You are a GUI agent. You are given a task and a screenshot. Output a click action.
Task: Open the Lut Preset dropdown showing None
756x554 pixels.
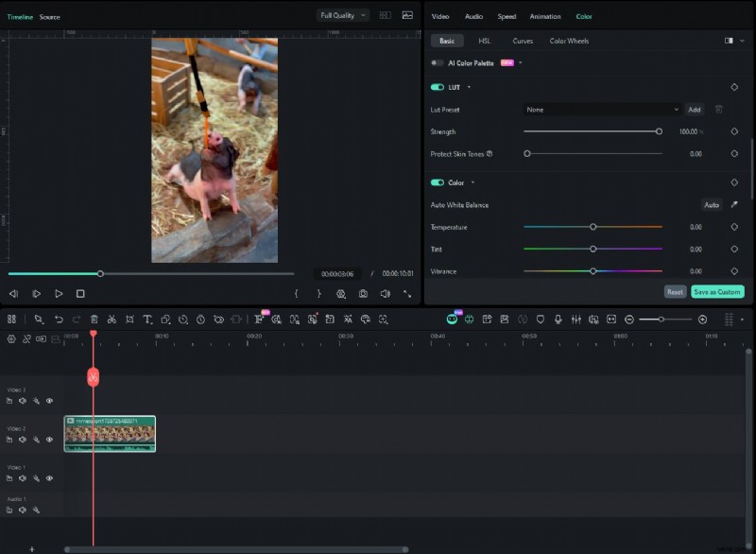point(602,110)
